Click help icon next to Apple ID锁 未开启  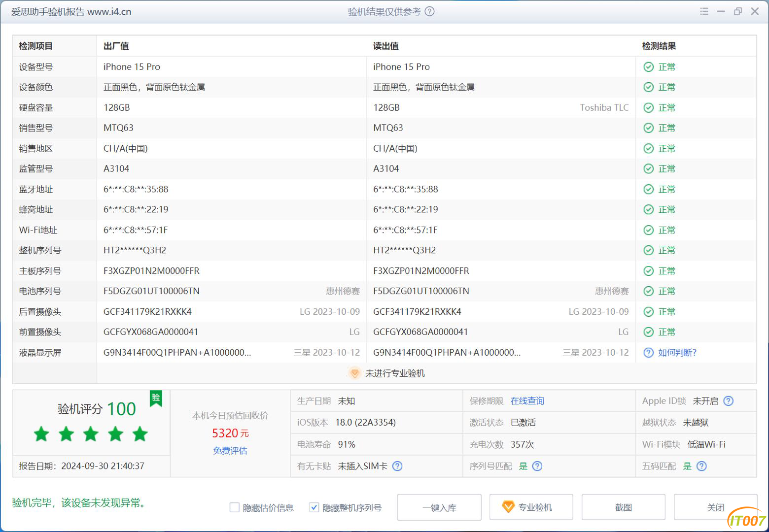(x=728, y=401)
